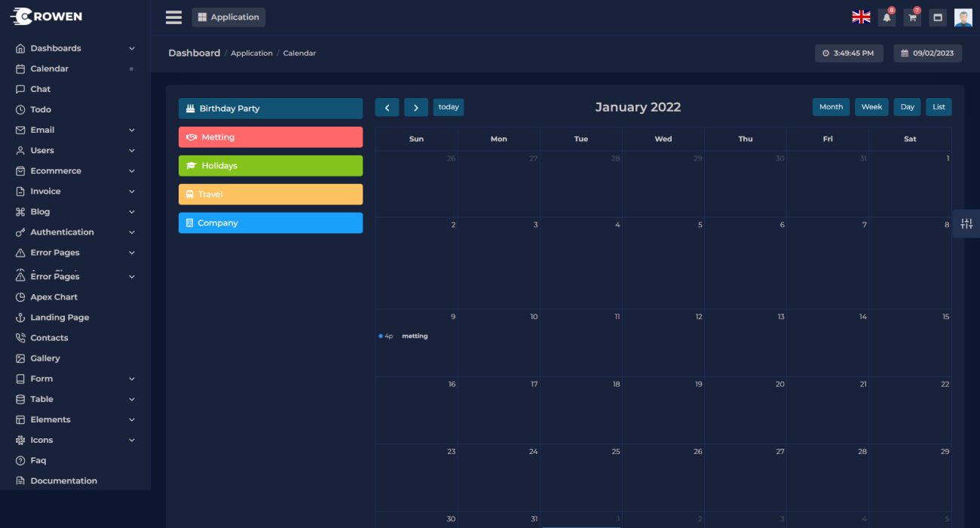Click the Invoice printer icon
The image size is (980, 528).
pos(20,191)
